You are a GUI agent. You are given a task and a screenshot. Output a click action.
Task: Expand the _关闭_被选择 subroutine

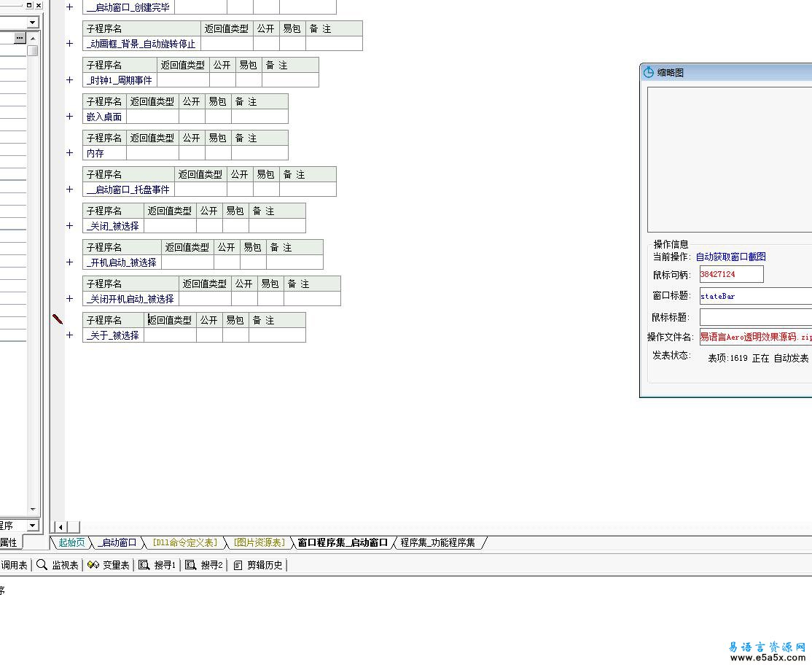click(70, 226)
